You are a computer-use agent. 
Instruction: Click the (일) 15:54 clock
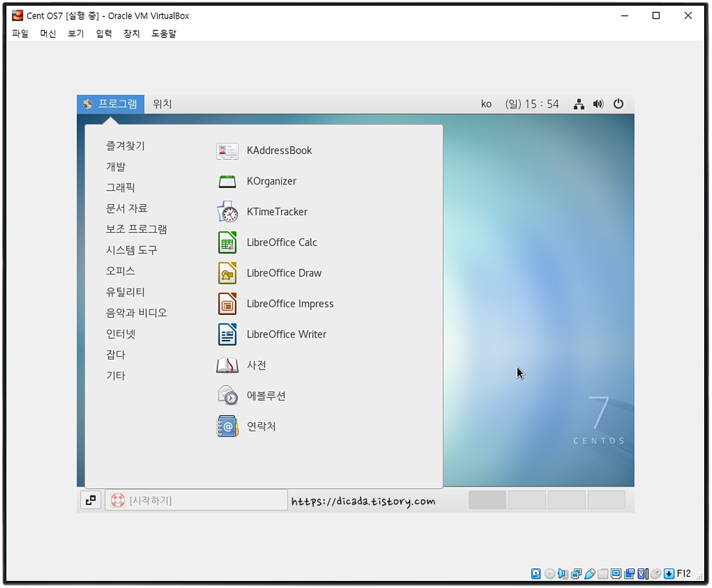[532, 104]
